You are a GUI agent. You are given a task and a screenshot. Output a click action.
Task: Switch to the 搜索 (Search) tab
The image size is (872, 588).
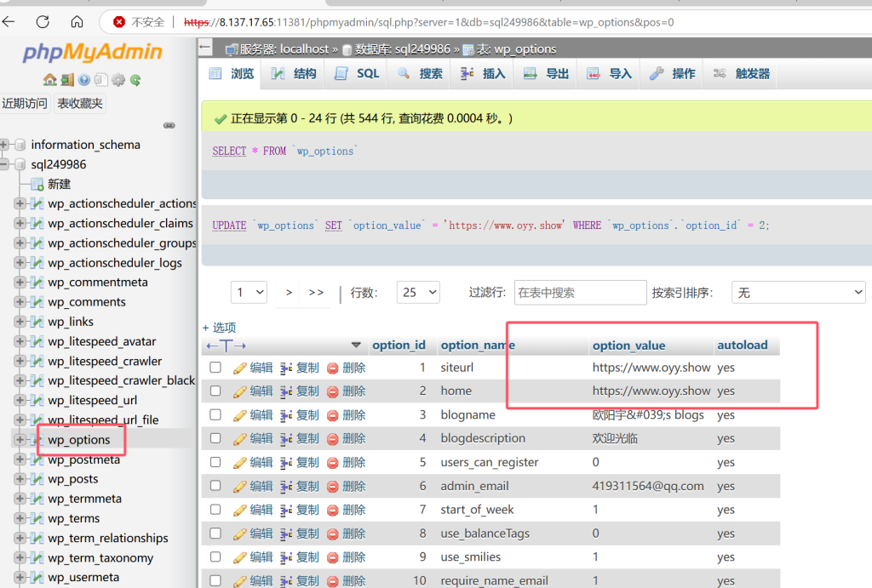tap(421, 74)
